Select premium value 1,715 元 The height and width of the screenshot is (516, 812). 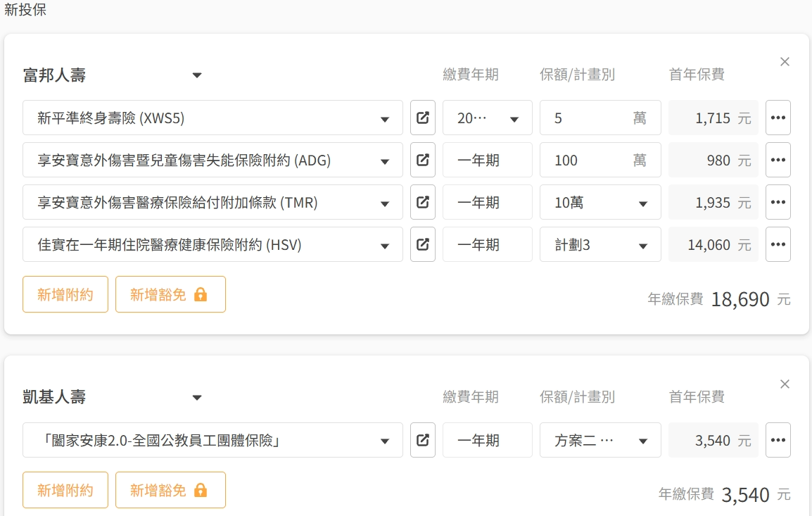[x=713, y=118]
